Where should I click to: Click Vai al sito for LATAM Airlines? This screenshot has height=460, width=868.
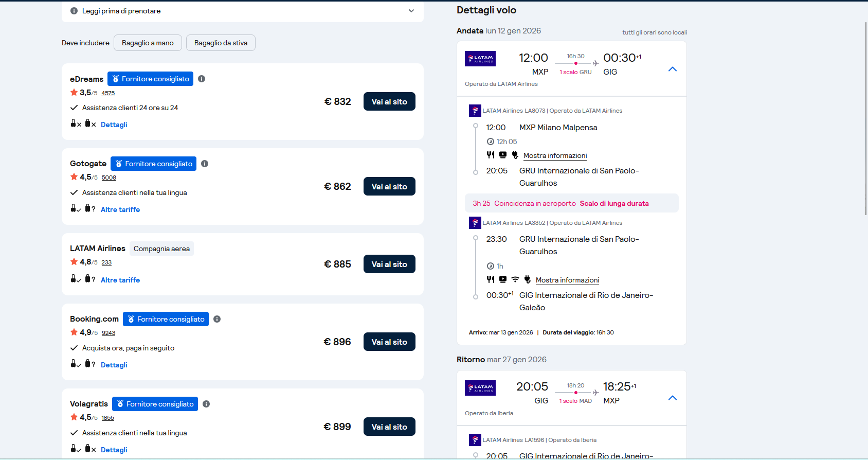click(x=389, y=264)
